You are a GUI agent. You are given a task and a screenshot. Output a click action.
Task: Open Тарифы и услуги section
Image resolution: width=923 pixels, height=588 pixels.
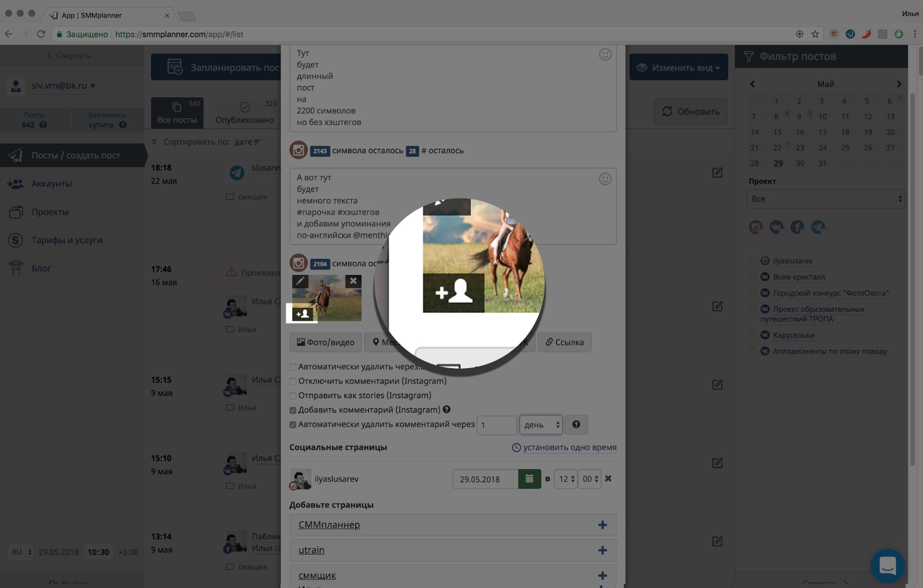pyautogui.click(x=67, y=240)
